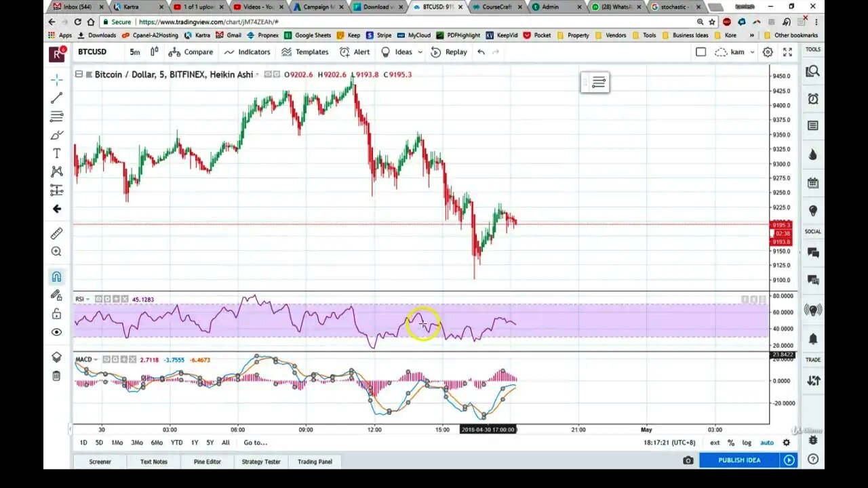Open the patterns drawing tool

click(x=57, y=171)
